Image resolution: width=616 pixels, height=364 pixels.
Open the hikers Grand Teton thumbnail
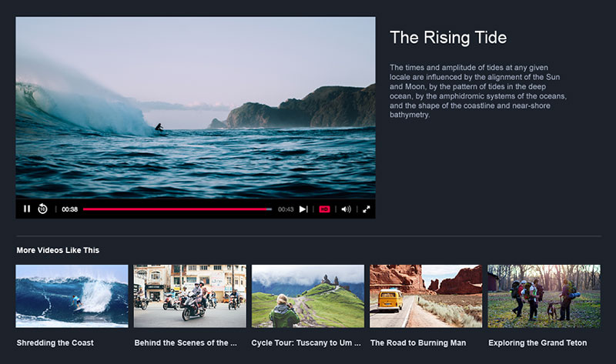pyautogui.click(x=544, y=296)
